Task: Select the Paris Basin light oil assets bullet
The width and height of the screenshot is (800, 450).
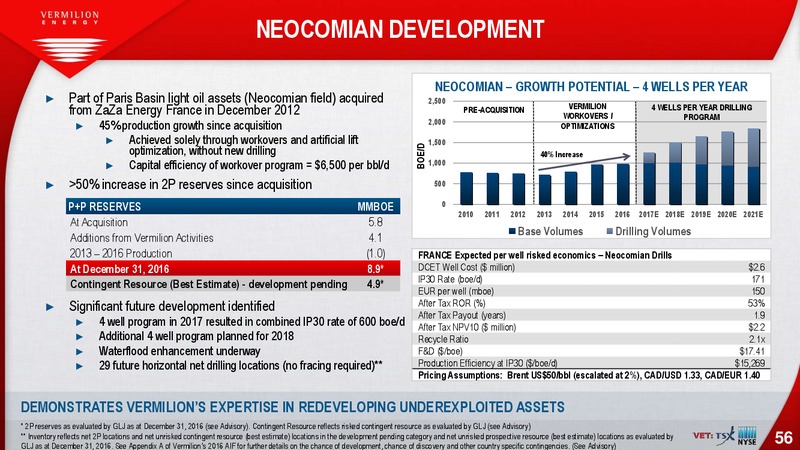Action: (x=226, y=104)
